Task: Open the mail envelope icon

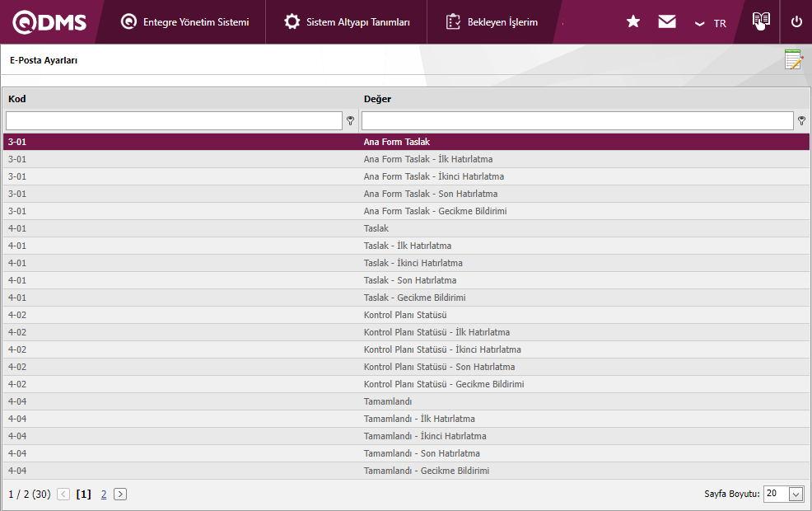Action: (667, 22)
